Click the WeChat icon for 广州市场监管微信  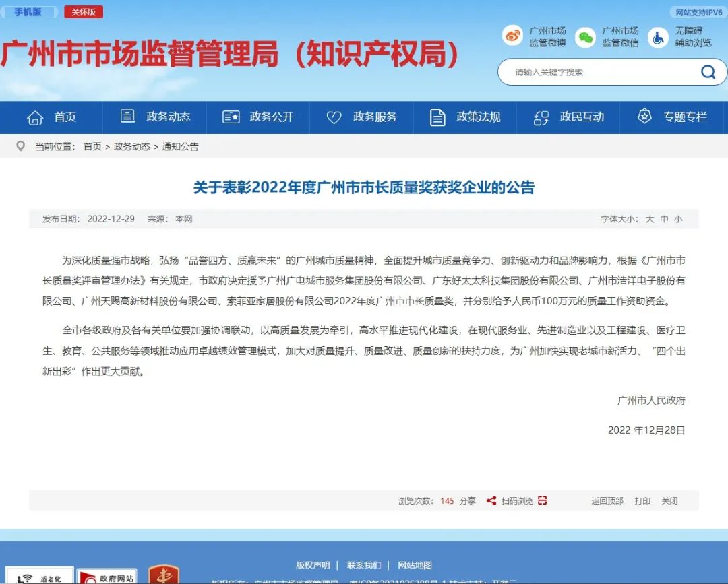tap(585, 37)
